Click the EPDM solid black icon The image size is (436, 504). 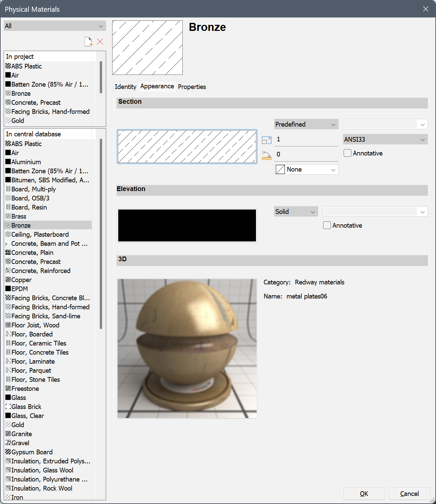tap(8, 289)
